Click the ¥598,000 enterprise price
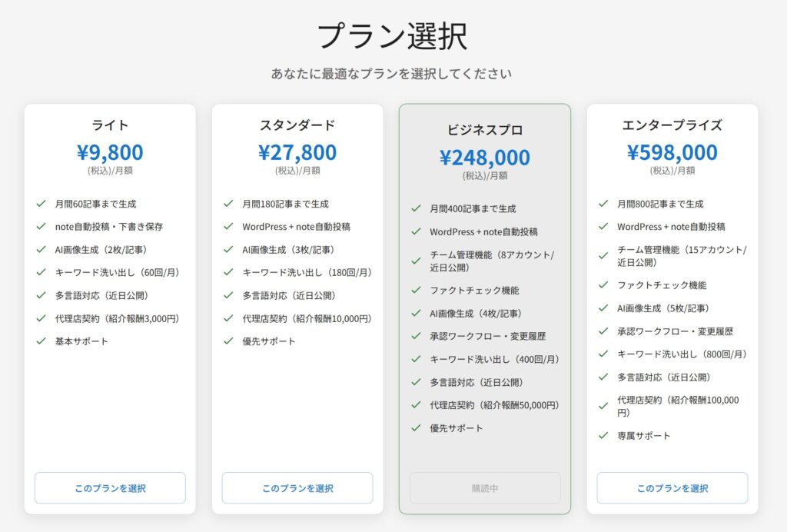Image resolution: width=787 pixels, height=532 pixels. (672, 152)
